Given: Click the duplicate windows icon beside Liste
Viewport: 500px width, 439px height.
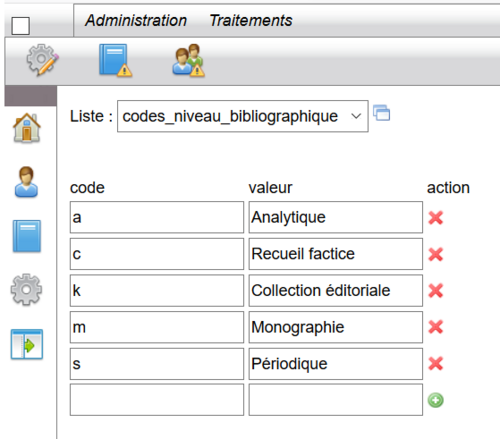Looking at the screenshot, I should pos(382,113).
